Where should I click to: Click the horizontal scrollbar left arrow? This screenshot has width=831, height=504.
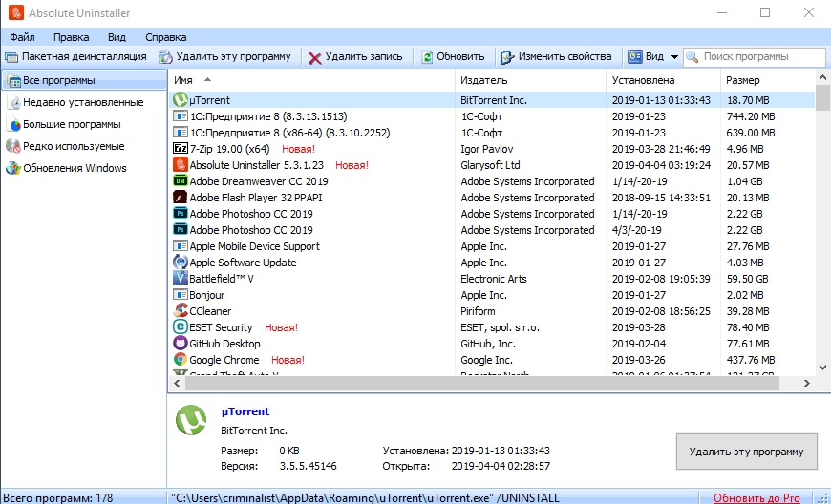[177, 384]
